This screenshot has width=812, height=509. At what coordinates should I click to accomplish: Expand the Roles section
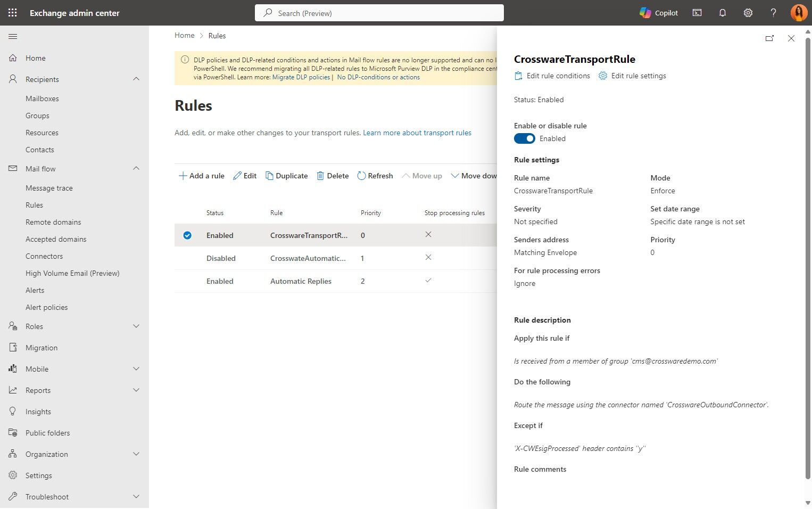(136, 326)
